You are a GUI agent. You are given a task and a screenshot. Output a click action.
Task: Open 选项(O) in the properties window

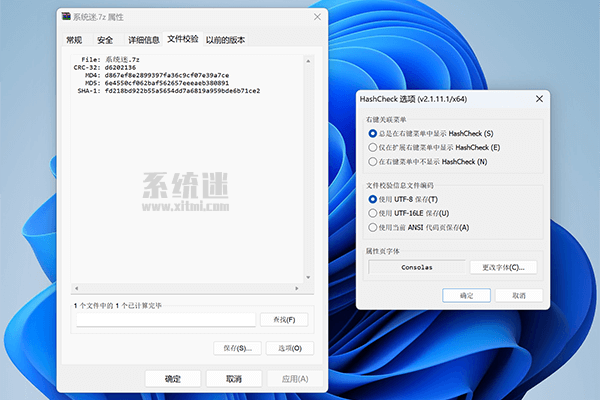click(x=290, y=348)
